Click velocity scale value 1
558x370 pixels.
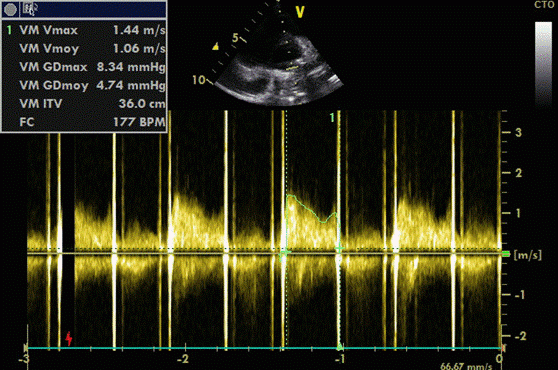518,213
